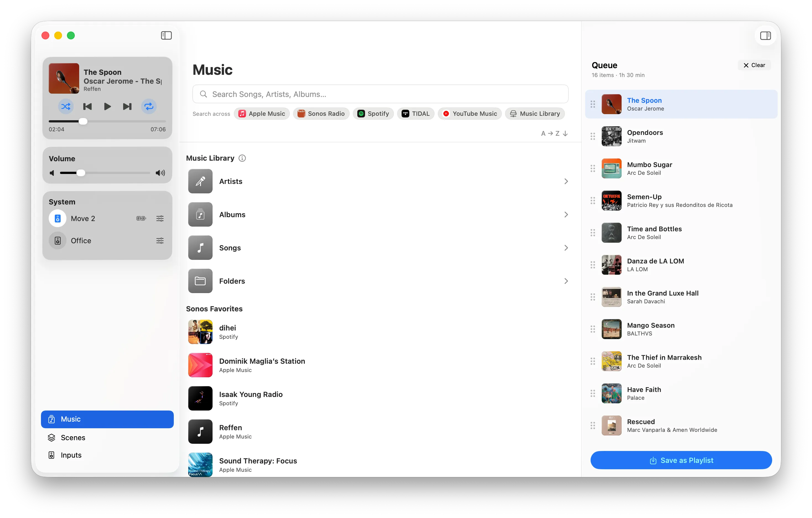Click drag handle beside Time and Bottles
This screenshot has height=518, width=812.
coord(593,233)
